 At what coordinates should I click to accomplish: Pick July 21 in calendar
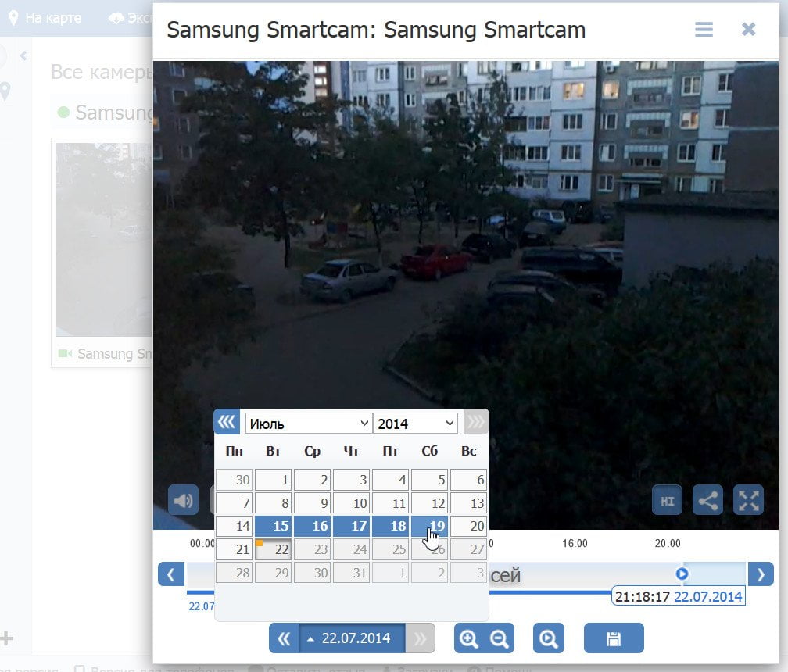coord(235,549)
